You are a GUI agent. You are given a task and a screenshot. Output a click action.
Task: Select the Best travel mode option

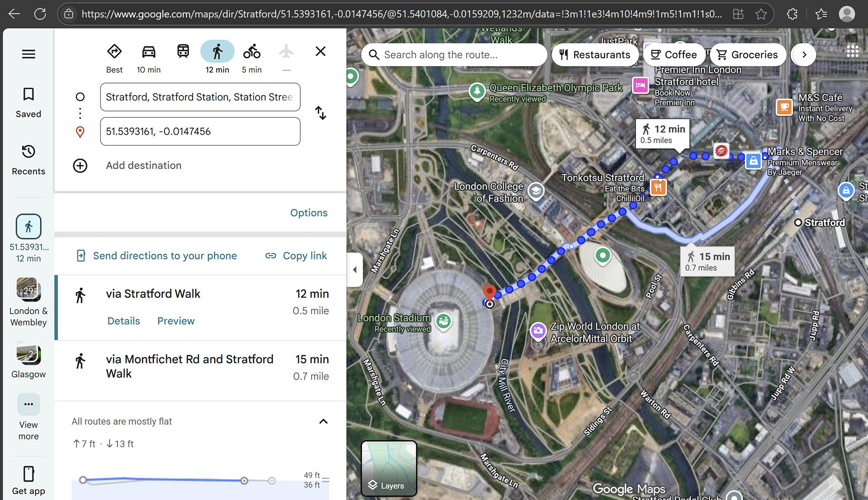114,52
